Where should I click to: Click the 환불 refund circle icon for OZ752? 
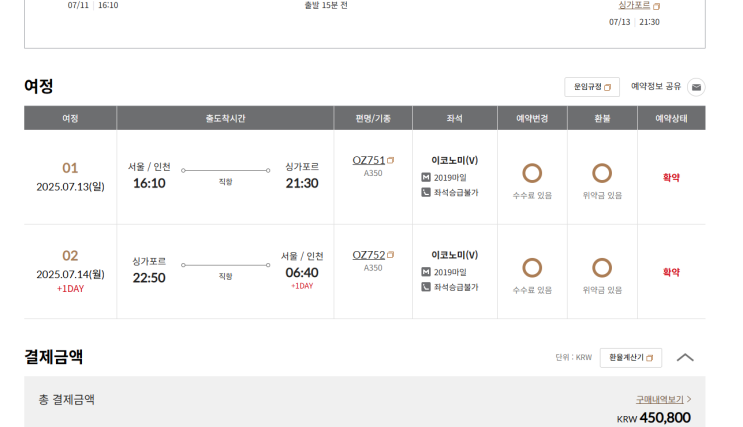pos(602,268)
